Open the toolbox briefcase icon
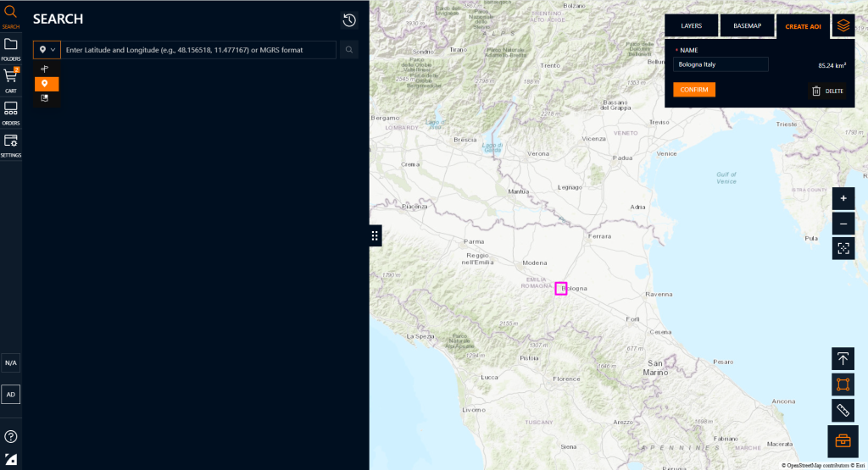 click(x=843, y=440)
